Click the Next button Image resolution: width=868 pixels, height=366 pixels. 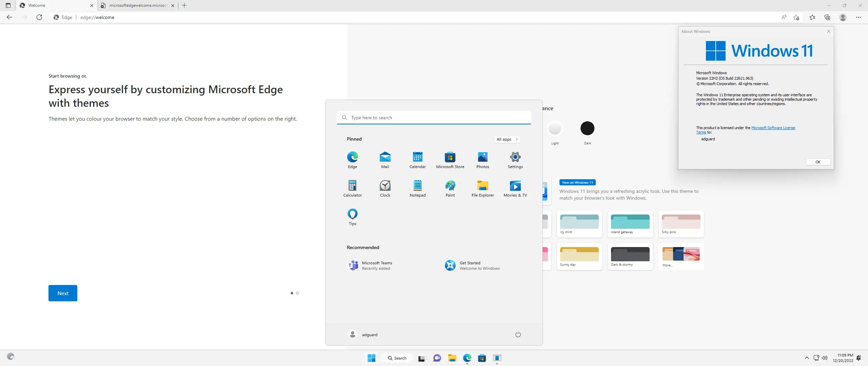(63, 293)
